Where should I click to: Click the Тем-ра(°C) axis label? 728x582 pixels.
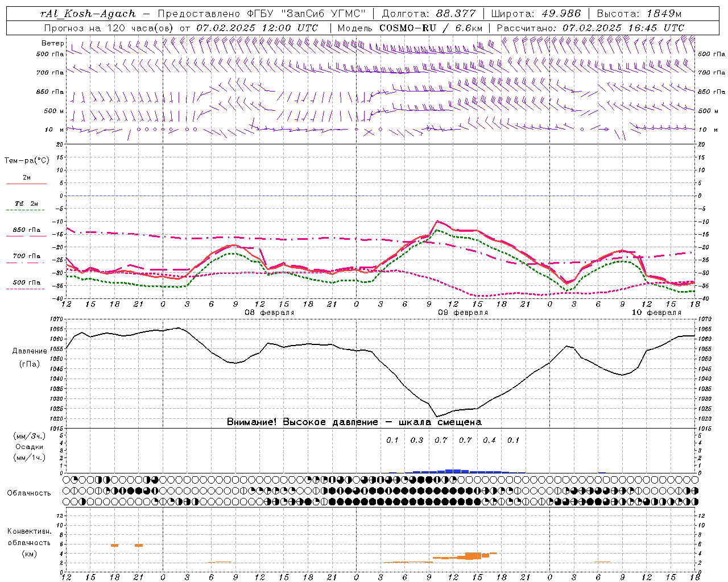coord(27,161)
